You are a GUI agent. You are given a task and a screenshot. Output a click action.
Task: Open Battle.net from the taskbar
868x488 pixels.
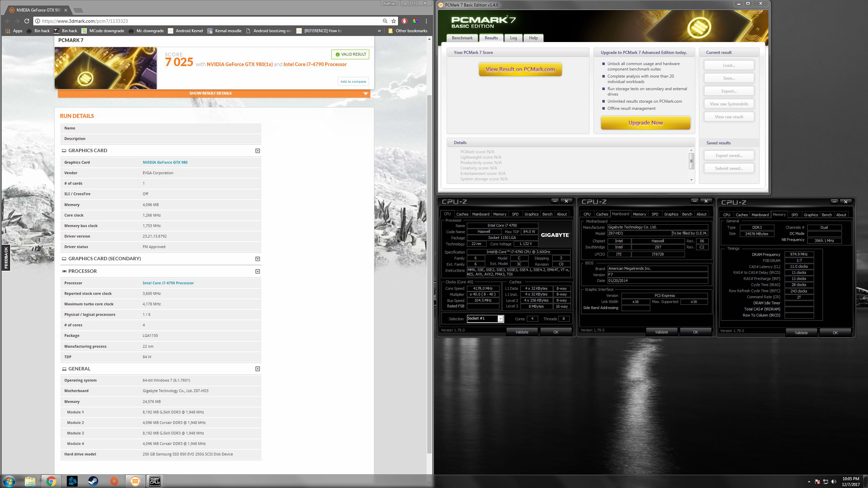click(72, 481)
